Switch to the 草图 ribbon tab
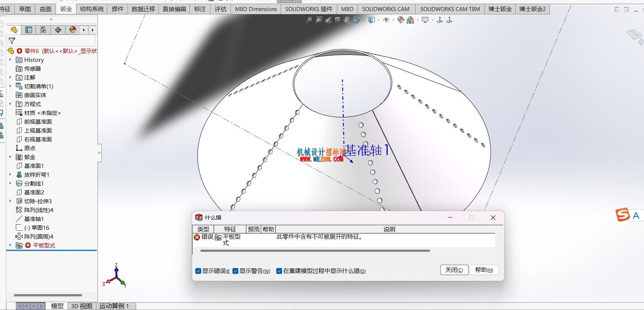This screenshot has width=644, height=310. [25, 9]
